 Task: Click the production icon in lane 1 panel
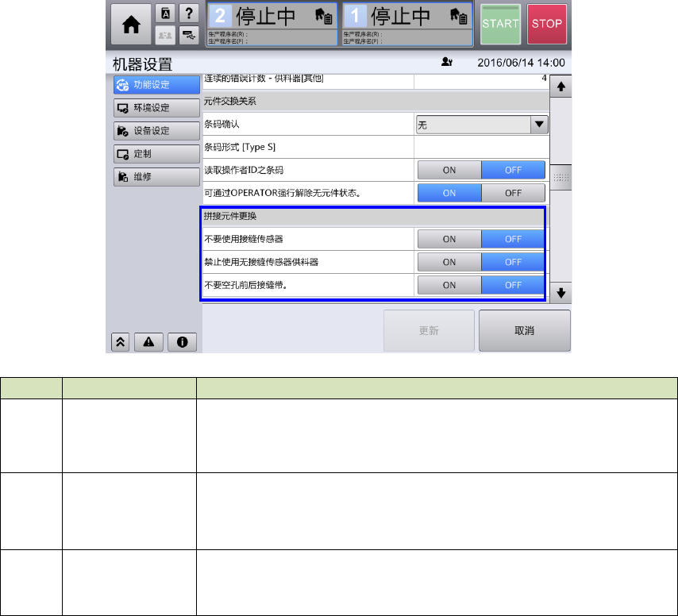(458, 17)
